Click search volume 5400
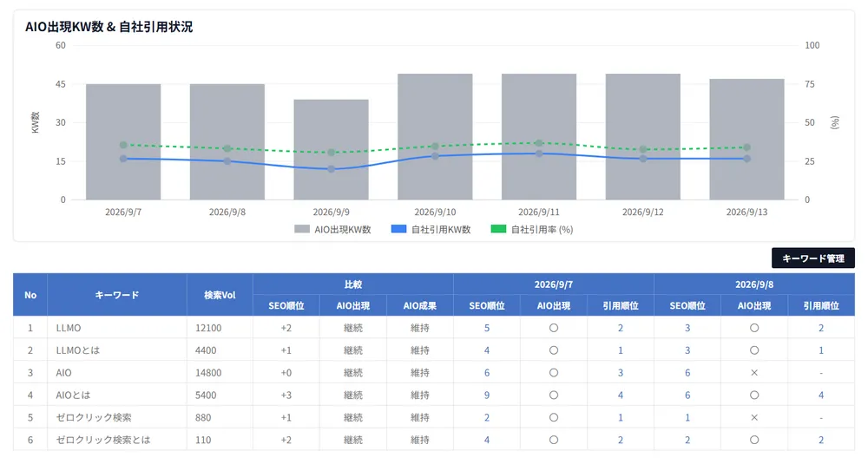This screenshot has width=868, height=464. pos(206,395)
